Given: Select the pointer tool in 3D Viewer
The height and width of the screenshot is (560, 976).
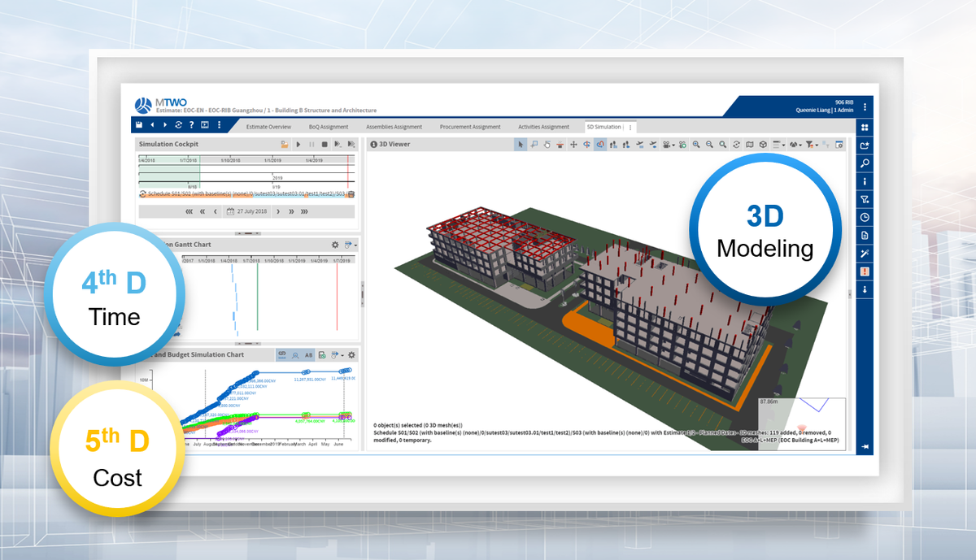Looking at the screenshot, I should pos(521,145).
